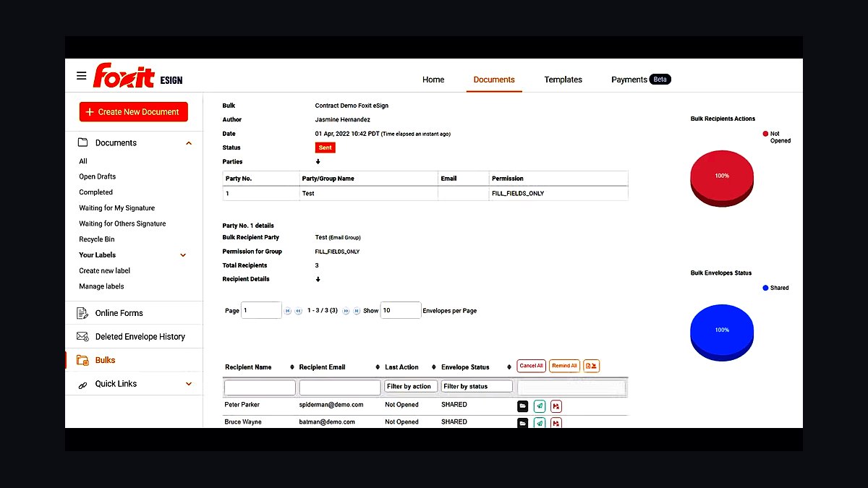
Task: Click spiderman@demo.com email cell
Action: click(x=331, y=405)
